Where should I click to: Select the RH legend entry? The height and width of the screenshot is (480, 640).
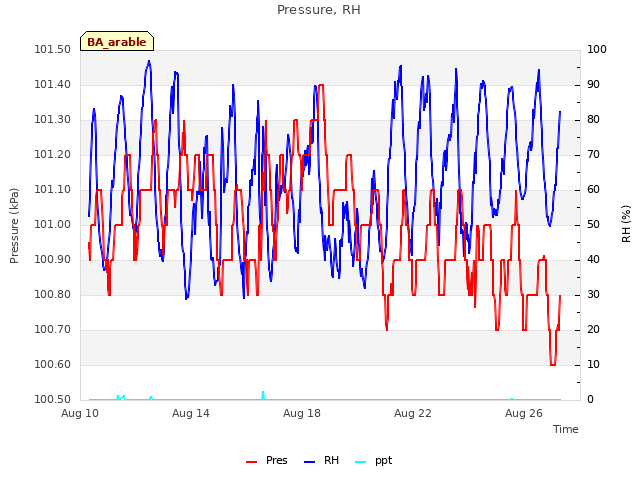[322, 460]
